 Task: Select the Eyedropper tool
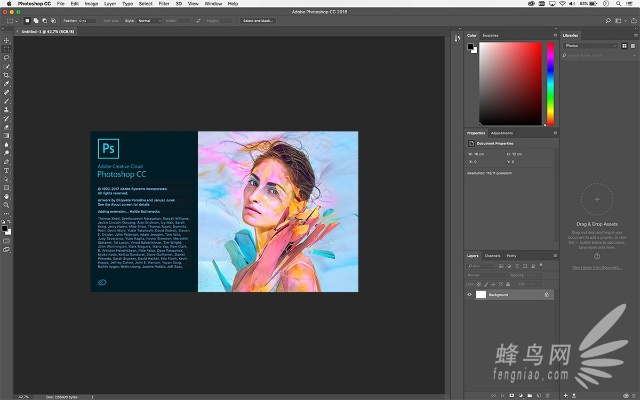pos(6,84)
